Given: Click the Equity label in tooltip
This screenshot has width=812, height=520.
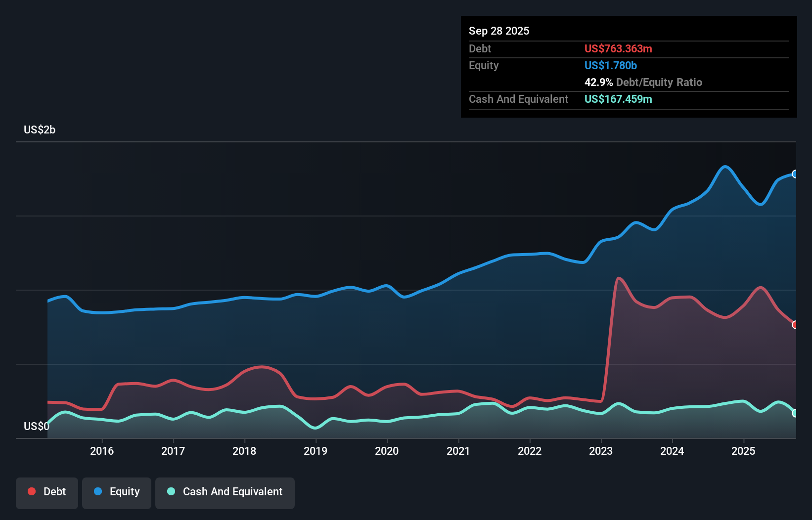Looking at the screenshot, I should pos(484,65).
